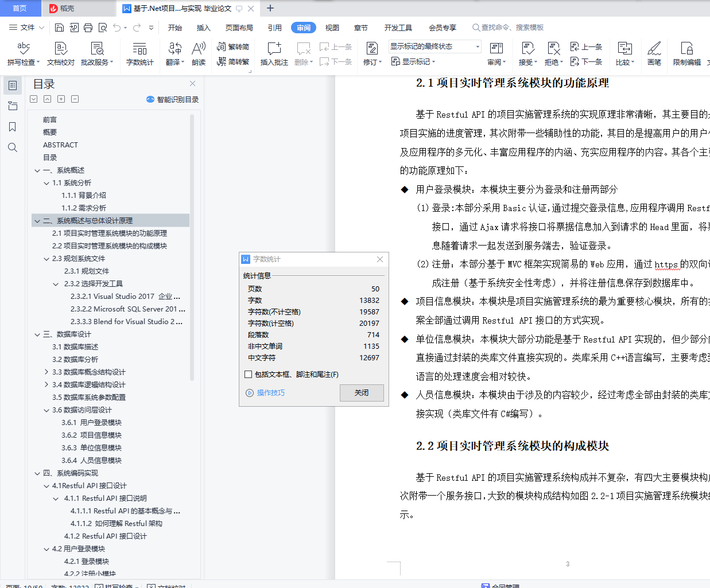This screenshot has width=710, height=588.
Task: Switch to the 开发工具 ribbon tab
Action: [x=398, y=28]
